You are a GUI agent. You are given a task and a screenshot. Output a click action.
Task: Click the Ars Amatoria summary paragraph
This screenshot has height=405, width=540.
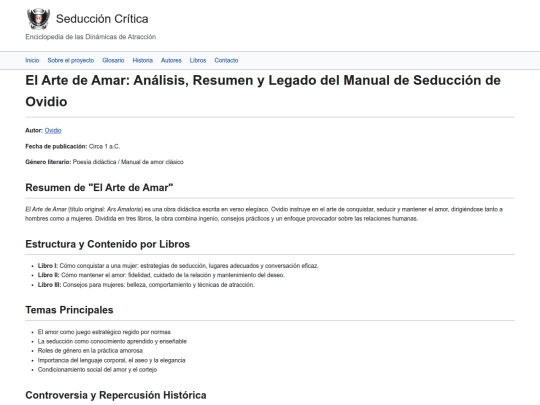pos(264,214)
